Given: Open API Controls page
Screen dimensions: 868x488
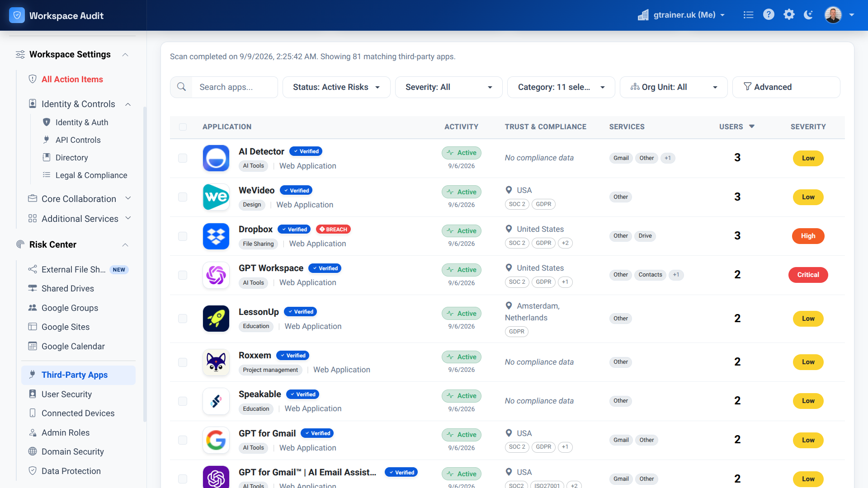Looking at the screenshot, I should tap(78, 140).
